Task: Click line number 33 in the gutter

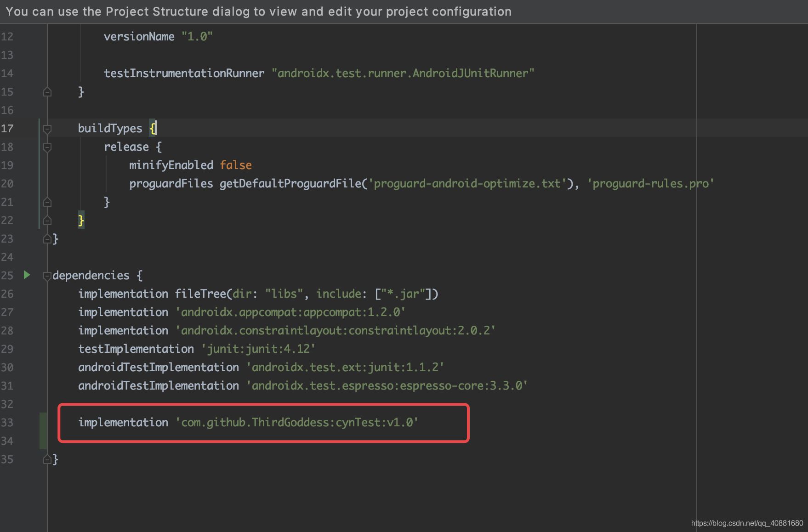Action: click(x=7, y=423)
